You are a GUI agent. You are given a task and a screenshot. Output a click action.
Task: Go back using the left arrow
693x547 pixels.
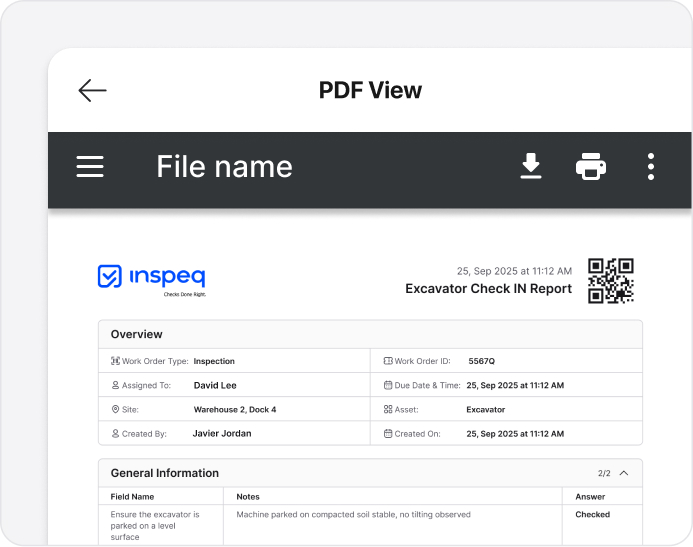[92, 91]
